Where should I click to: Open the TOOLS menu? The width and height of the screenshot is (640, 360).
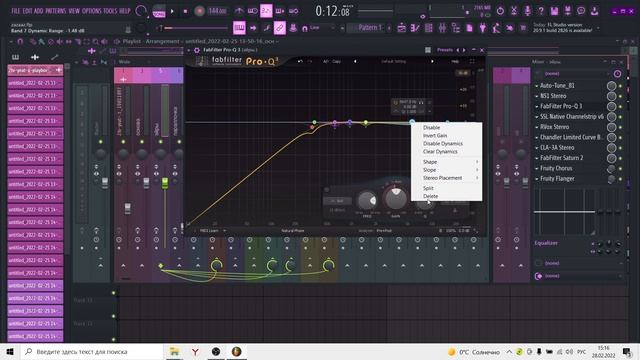pyautogui.click(x=110, y=11)
